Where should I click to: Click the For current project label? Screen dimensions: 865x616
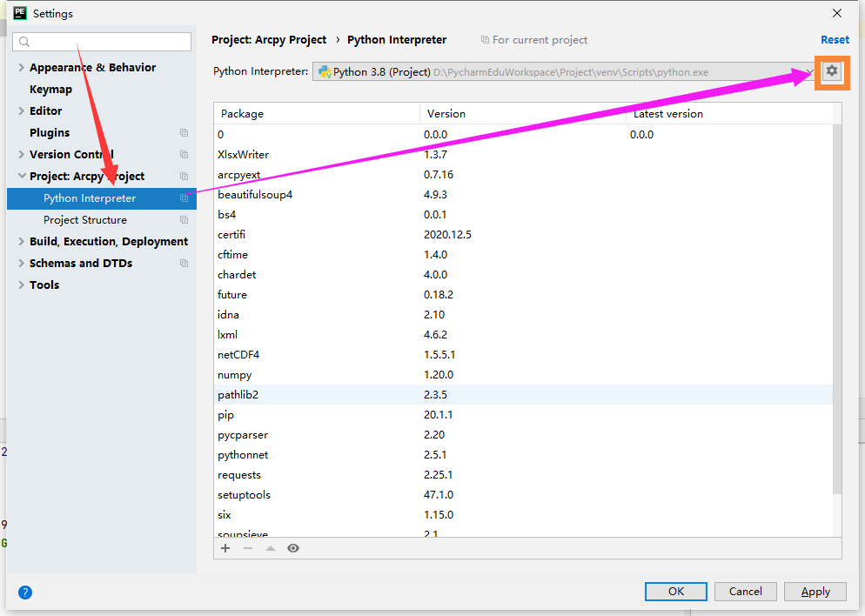tap(540, 40)
